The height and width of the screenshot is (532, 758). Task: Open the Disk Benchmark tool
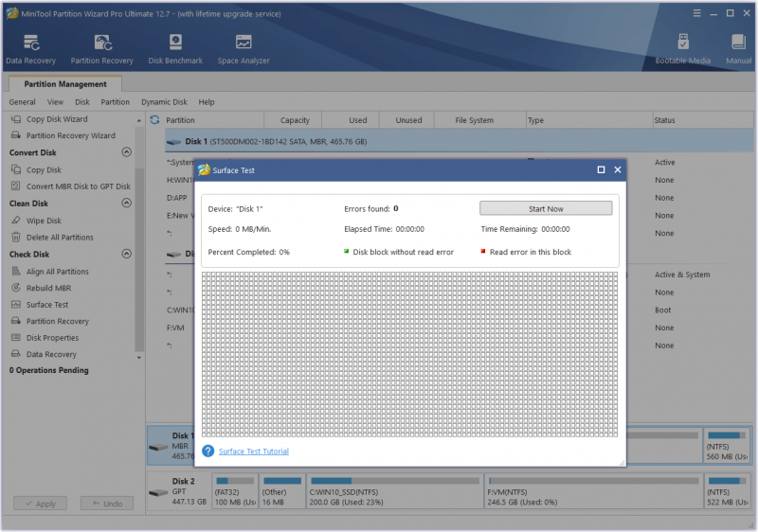[x=175, y=49]
